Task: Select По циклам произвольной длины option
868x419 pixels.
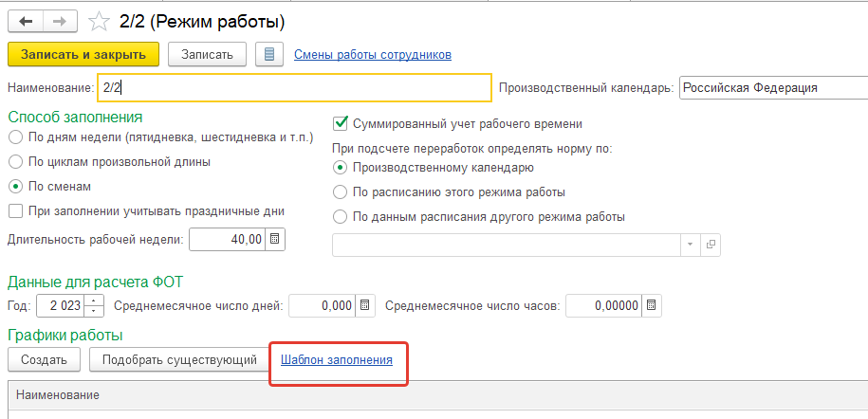Action: (16, 161)
